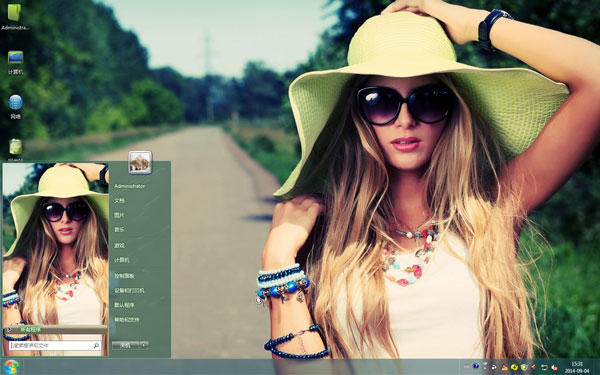600x375 pixels.
Task: Click the blue help tray icon
Action: (476, 366)
